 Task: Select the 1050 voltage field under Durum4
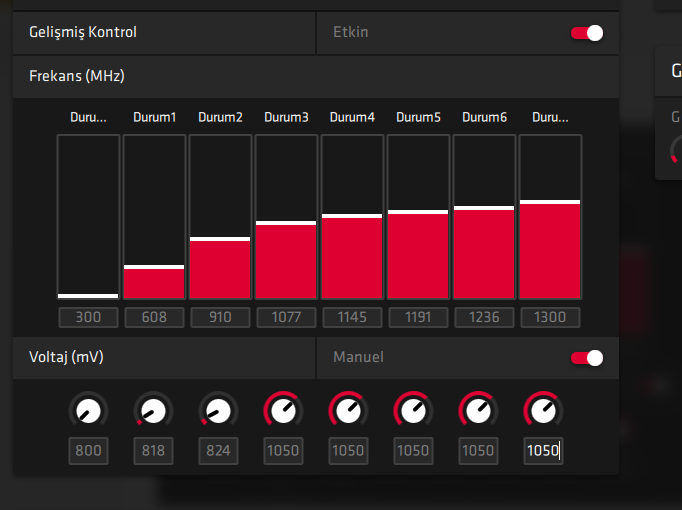pos(348,451)
